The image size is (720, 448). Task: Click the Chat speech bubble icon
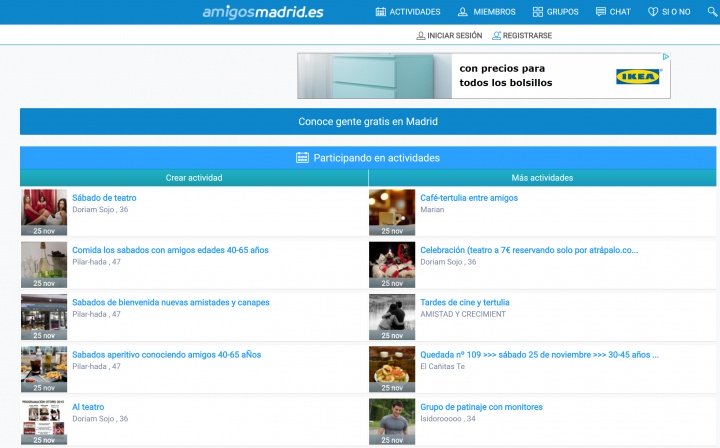coord(601,12)
